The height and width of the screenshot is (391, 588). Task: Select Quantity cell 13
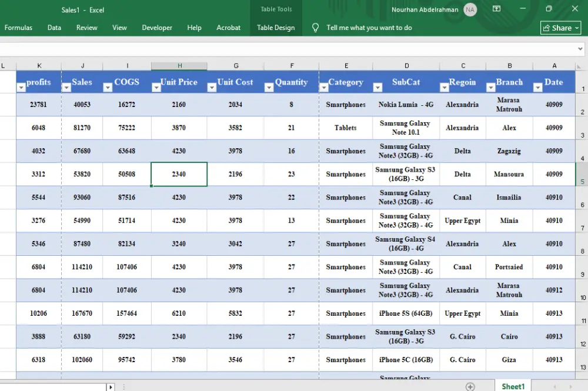click(292, 220)
